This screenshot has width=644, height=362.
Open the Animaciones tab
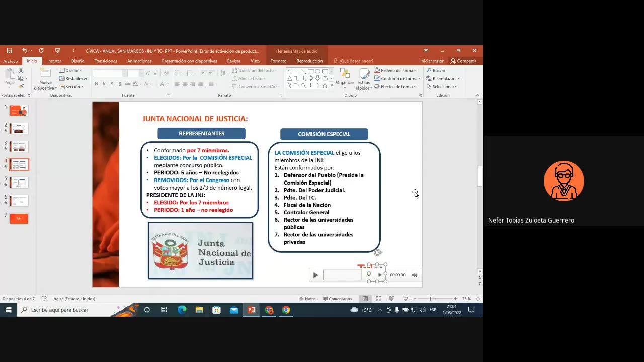click(x=139, y=61)
